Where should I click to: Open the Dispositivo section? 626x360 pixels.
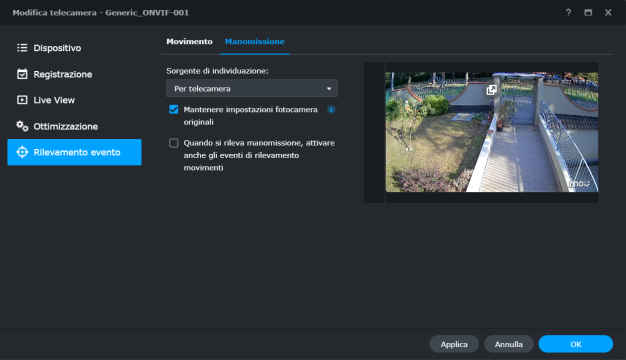point(74,48)
